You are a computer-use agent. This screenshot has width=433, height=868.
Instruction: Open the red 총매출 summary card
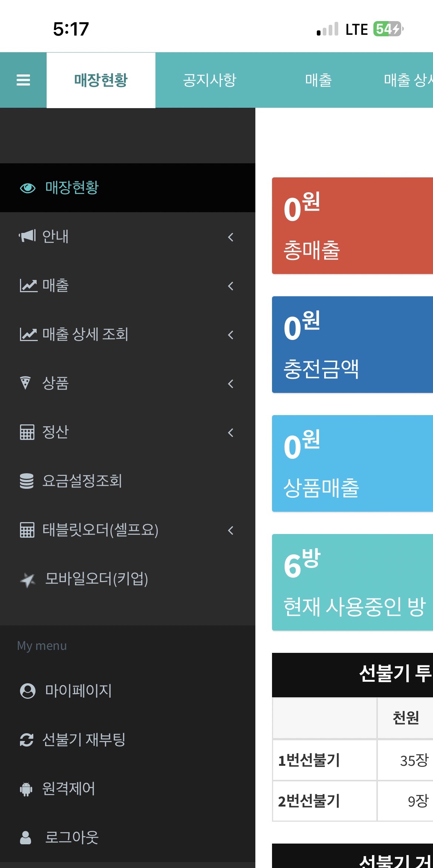352,226
